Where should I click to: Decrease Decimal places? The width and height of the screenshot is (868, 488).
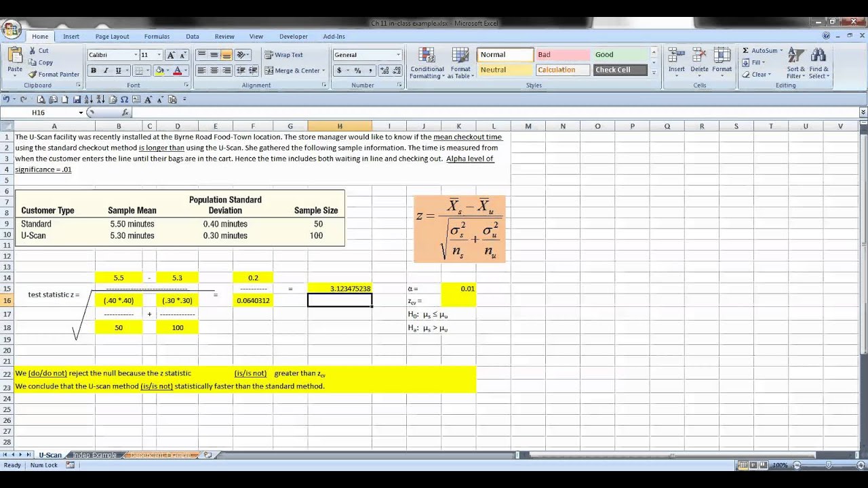click(x=395, y=70)
